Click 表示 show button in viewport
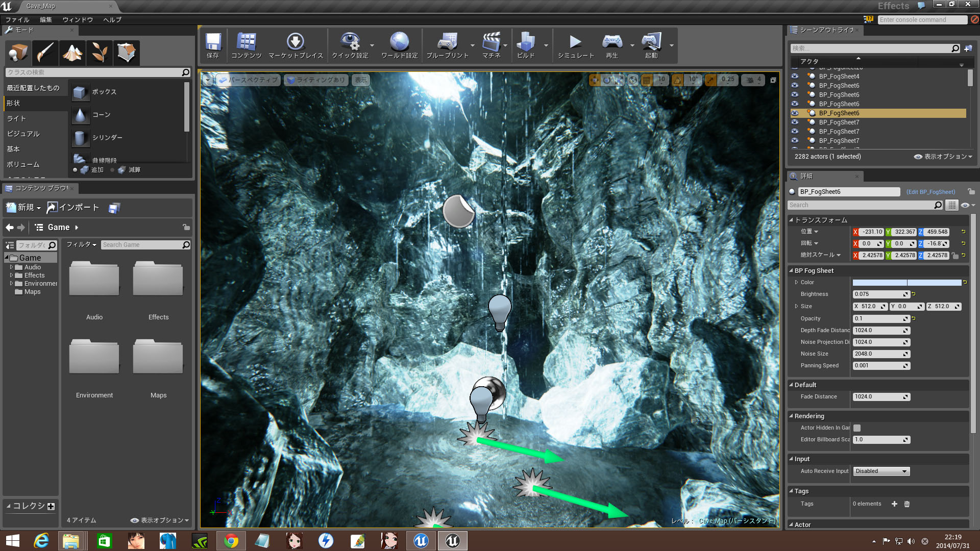 click(x=361, y=80)
